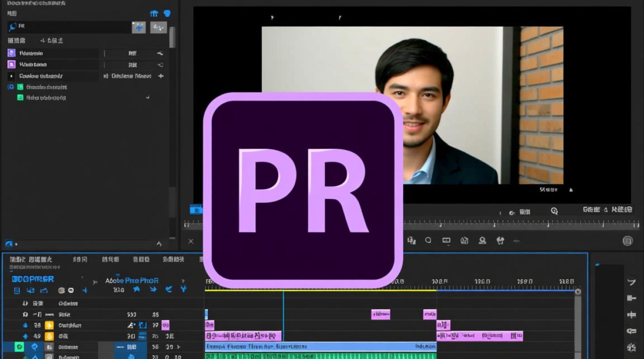Select the purple icon of the first project item
Viewport: 644px width, 359px height.
11,53
